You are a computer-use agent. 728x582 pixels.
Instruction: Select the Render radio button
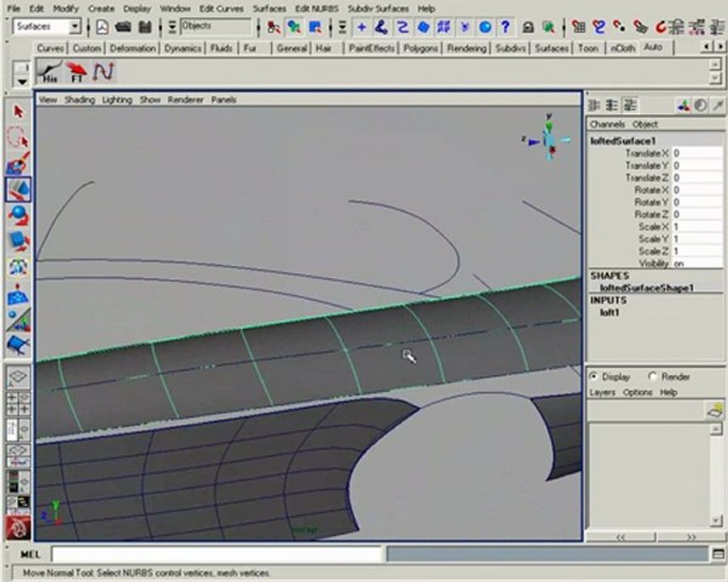(x=652, y=377)
